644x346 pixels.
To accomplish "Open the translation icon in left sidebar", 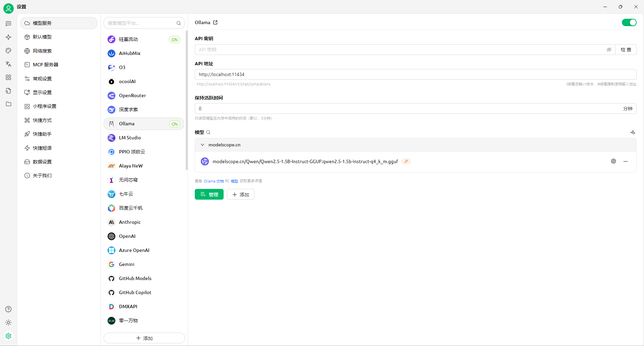I will pos(8,64).
